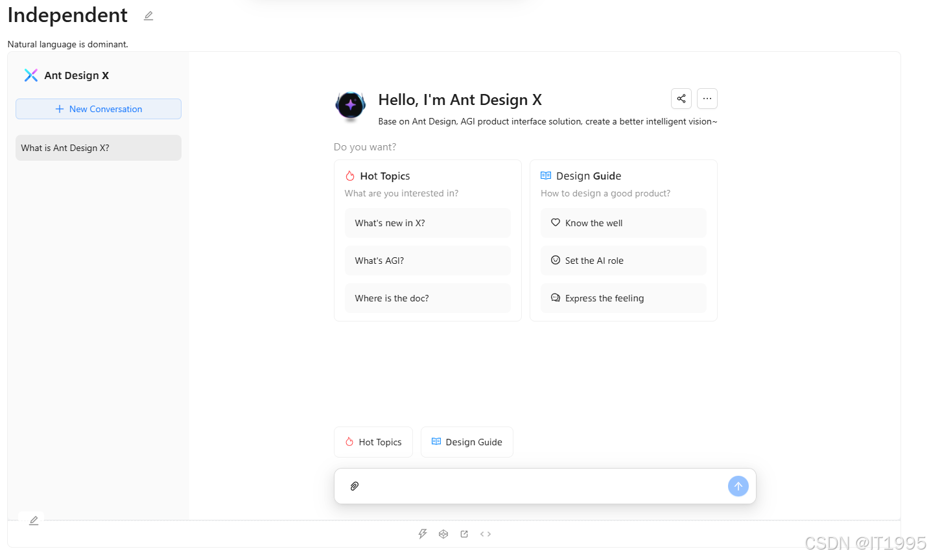This screenshot has height=560, width=929.
Task: Click the book icon in Design Guide card
Action: tap(546, 176)
